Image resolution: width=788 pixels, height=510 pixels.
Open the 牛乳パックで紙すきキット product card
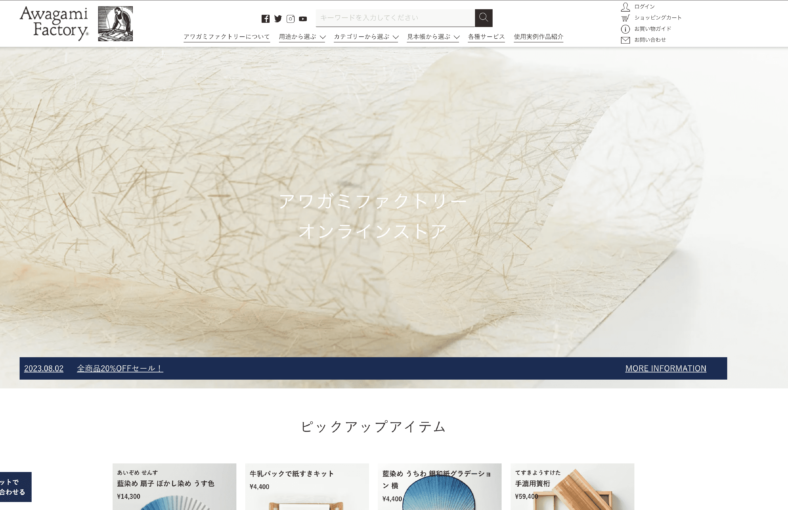point(308,486)
